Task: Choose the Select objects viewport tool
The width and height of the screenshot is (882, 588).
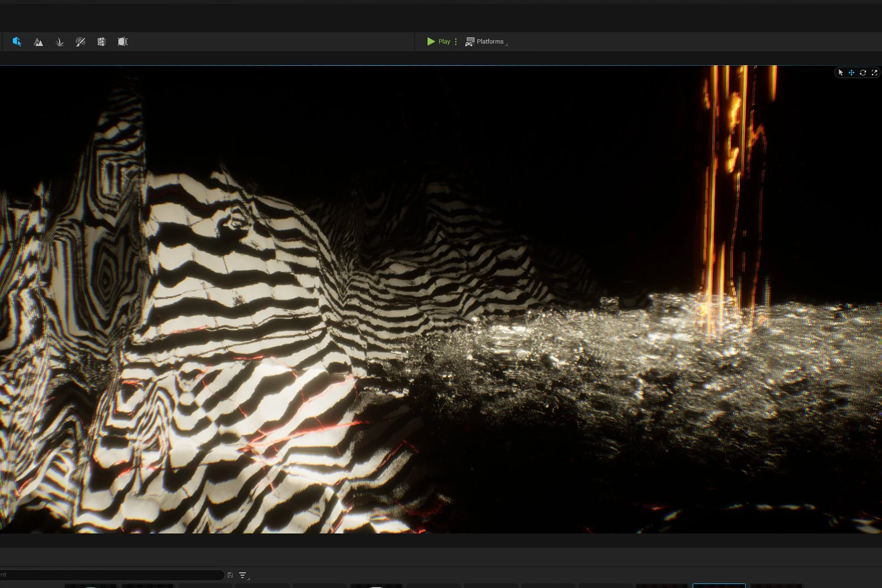Action: tap(841, 73)
